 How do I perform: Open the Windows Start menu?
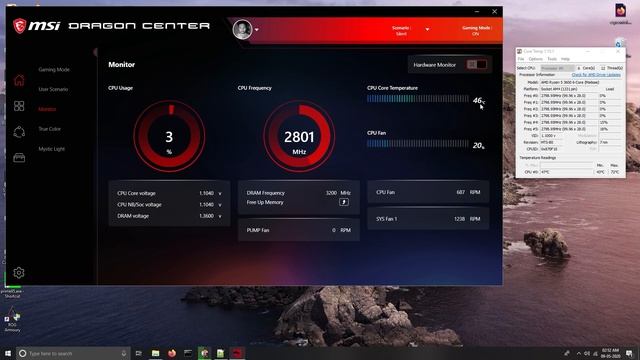(x=8, y=353)
